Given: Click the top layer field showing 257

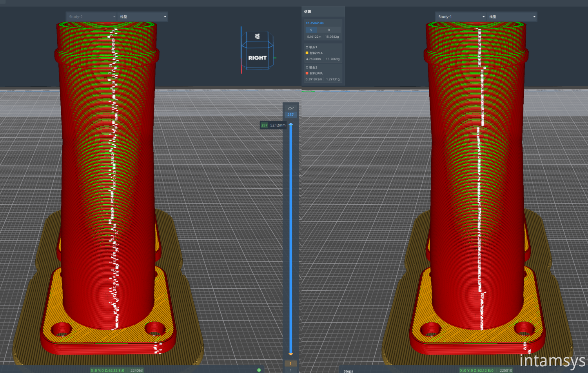Looking at the screenshot, I should point(290,108).
